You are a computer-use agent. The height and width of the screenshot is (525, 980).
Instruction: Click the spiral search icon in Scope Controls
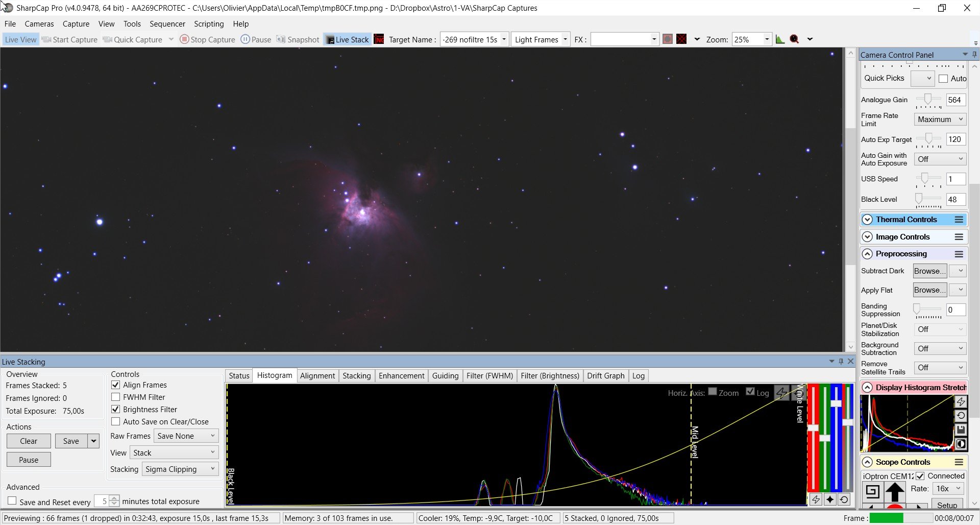click(872, 491)
